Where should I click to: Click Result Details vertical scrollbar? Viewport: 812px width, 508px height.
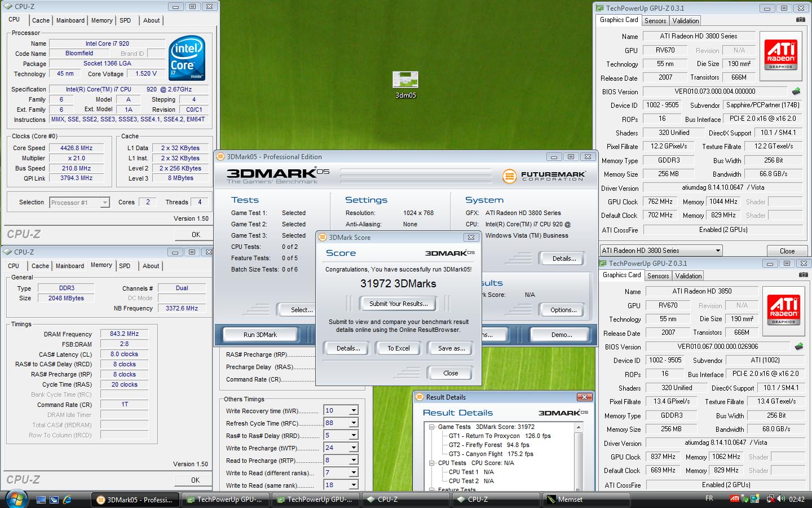pos(579,457)
